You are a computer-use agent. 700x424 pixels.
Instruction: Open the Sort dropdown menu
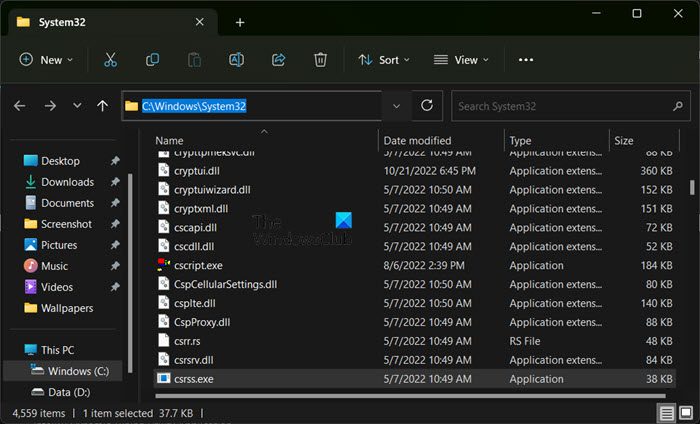pyautogui.click(x=384, y=60)
